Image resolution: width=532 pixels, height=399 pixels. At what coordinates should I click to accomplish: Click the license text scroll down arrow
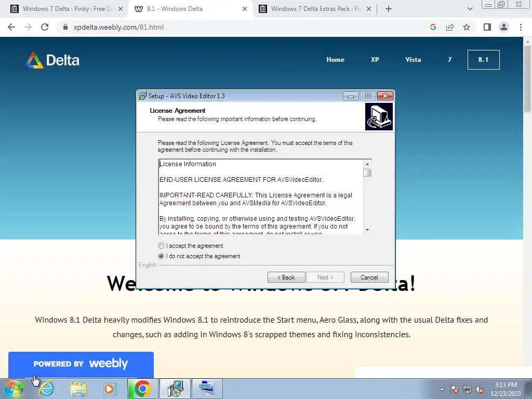pos(367,230)
